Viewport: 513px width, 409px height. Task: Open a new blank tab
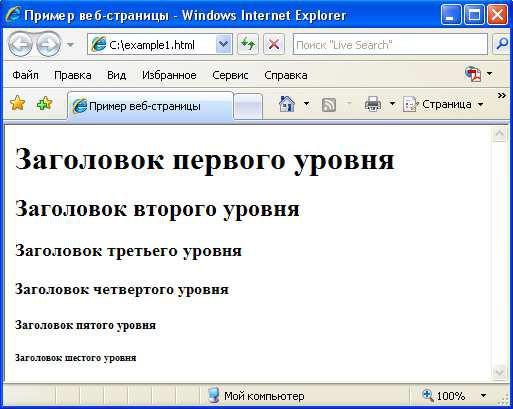(x=248, y=107)
